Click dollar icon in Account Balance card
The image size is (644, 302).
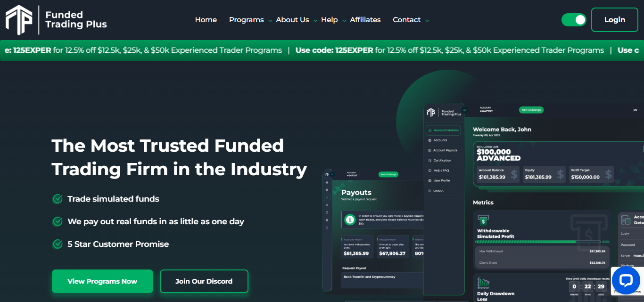click(513, 174)
